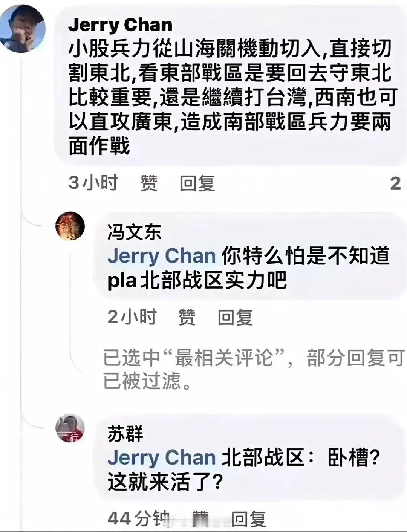View the 2 replies to Jerry Chan
The height and width of the screenshot is (532, 407).
coord(396,182)
